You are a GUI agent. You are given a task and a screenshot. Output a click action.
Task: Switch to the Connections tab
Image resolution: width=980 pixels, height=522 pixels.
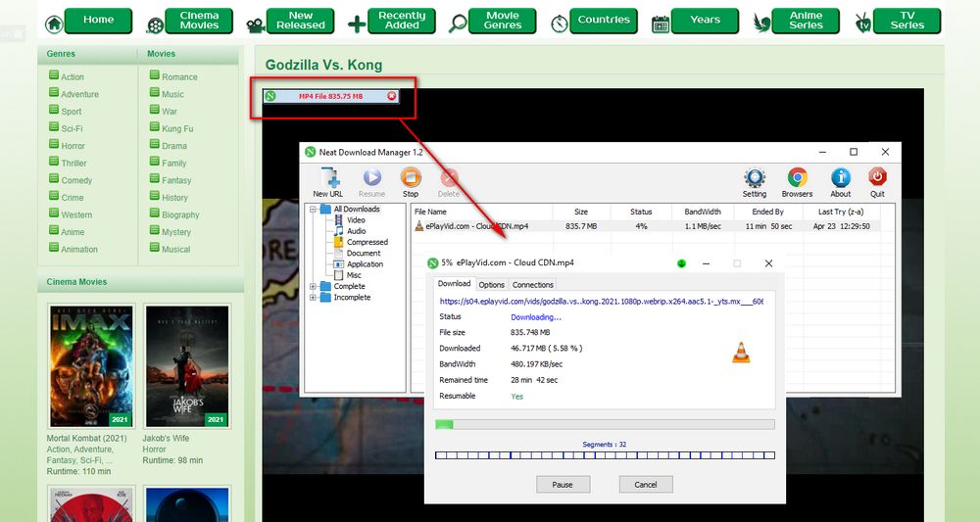[x=533, y=285]
